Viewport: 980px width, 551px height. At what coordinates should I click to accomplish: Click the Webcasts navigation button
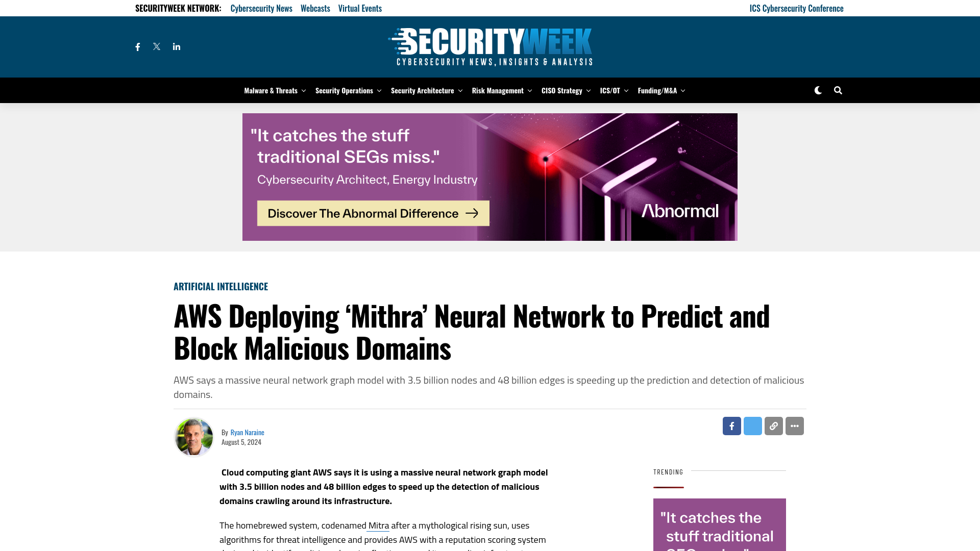click(x=315, y=8)
